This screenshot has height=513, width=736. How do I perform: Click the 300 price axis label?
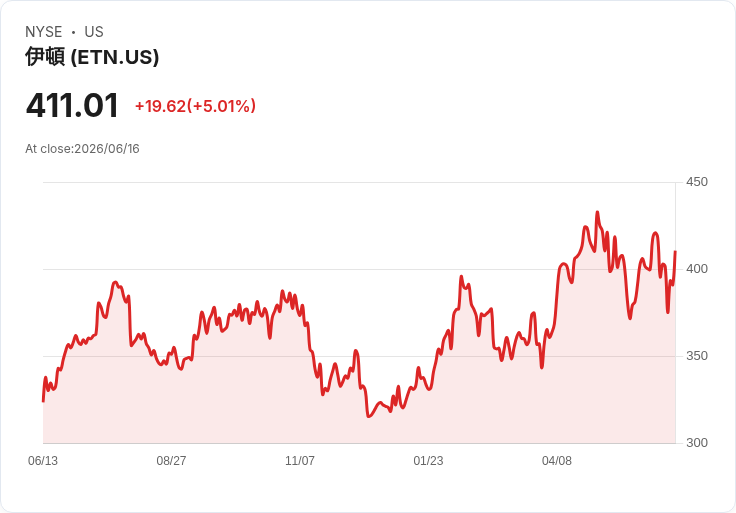tap(697, 443)
